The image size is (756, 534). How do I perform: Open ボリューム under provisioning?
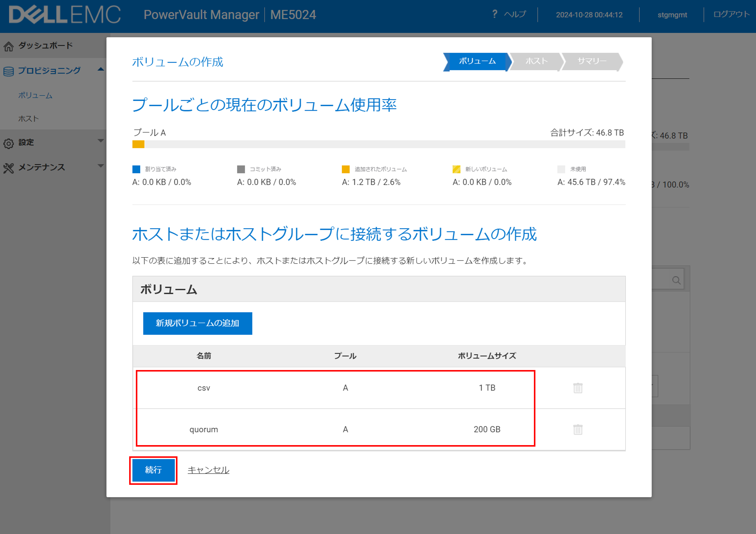pos(35,96)
